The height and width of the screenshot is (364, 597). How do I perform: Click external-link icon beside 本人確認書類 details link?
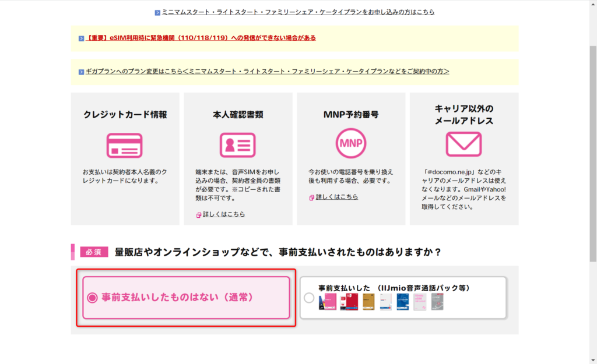click(199, 215)
